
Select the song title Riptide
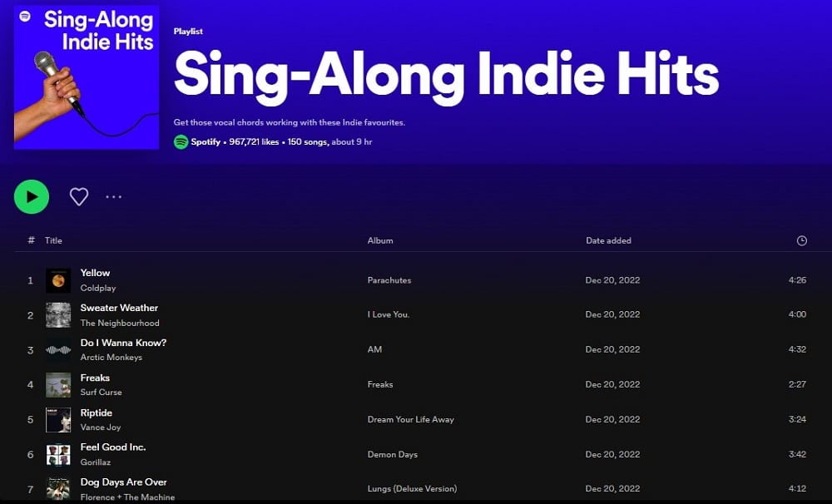tap(96, 413)
